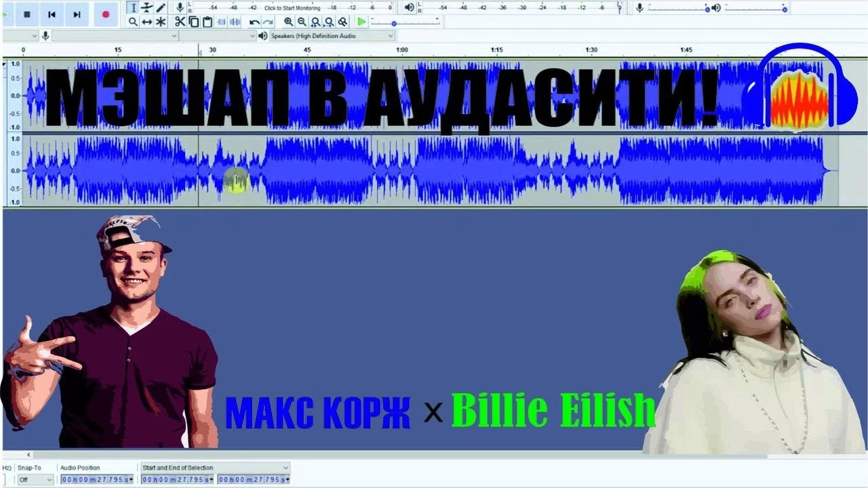Click timeline ruler at 15 seconds
Image resolution: width=868 pixels, height=488 pixels.
[118, 50]
